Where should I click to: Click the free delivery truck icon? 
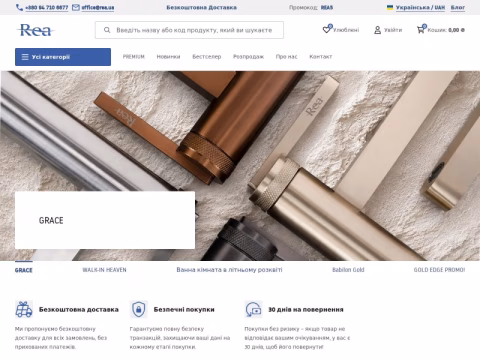point(24,309)
